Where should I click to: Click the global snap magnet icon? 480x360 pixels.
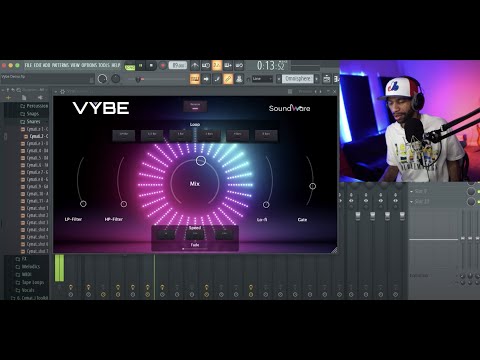click(x=248, y=79)
